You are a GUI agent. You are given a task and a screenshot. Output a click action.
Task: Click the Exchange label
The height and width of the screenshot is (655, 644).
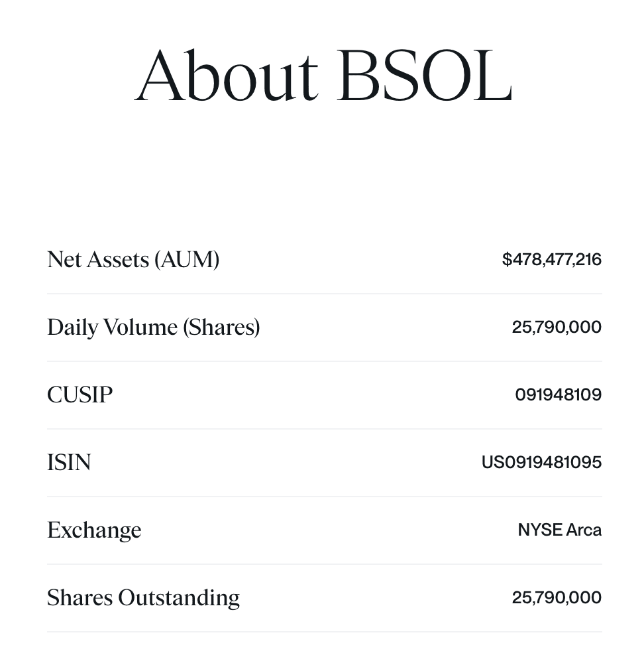tap(94, 530)
